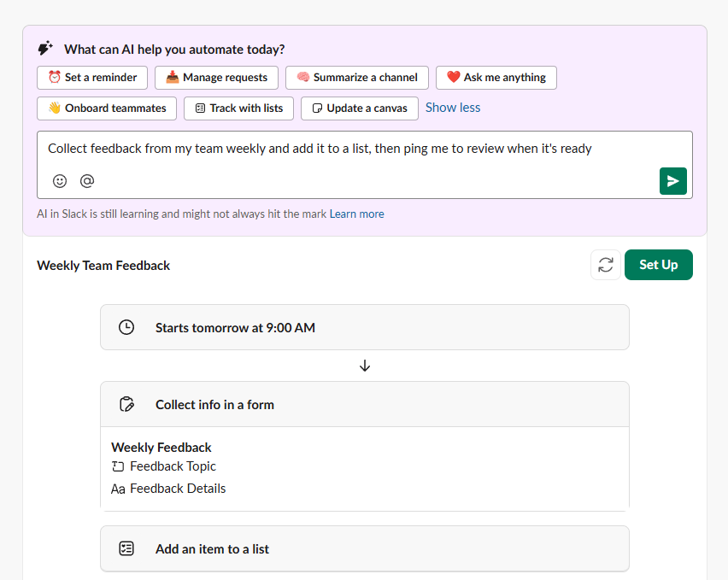Image resolution: width=728 pixels, height=580 pixels.
Task: Open the emoji picker smiley icon
Action: (60, 181)
